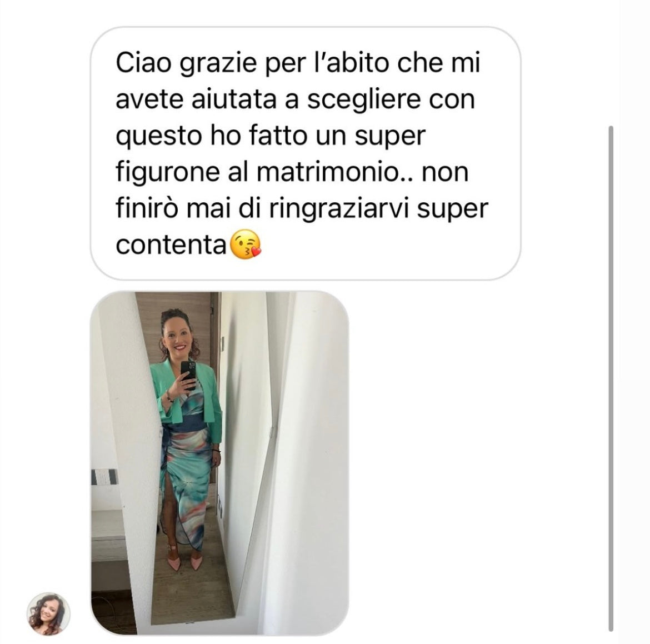Click the vertical scrollbar thumb on the right
The width and height of the screenshot is (650, 644).
coord(611,378)
